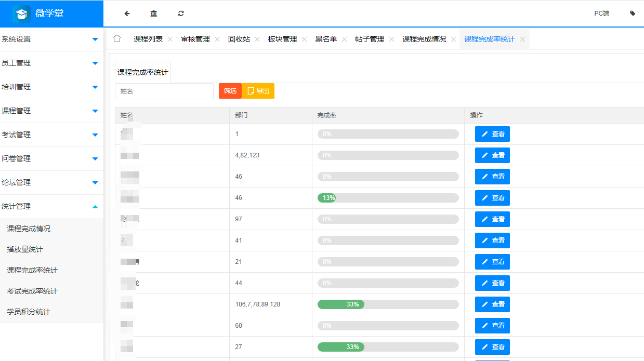644x361 pixels.
Task: Collapse the 统计管理 sidebar menu
Action: pyautogui.click(x=52, y=206)
